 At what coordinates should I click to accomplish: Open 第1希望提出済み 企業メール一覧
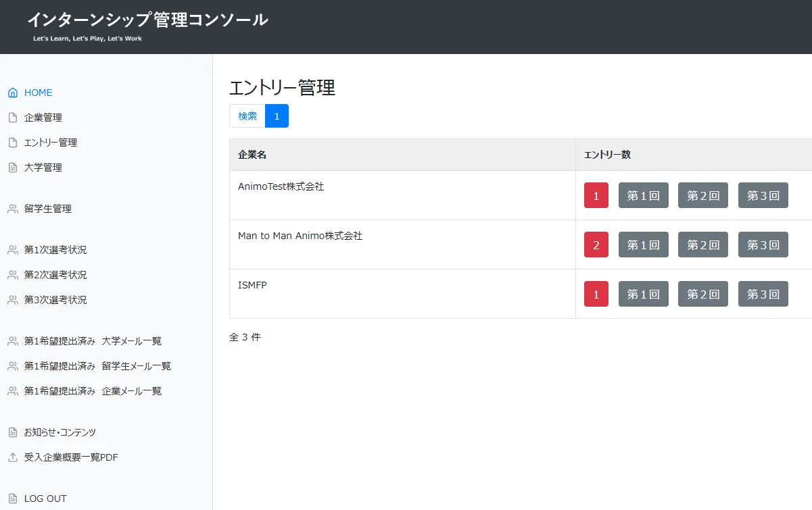point(93,391)
